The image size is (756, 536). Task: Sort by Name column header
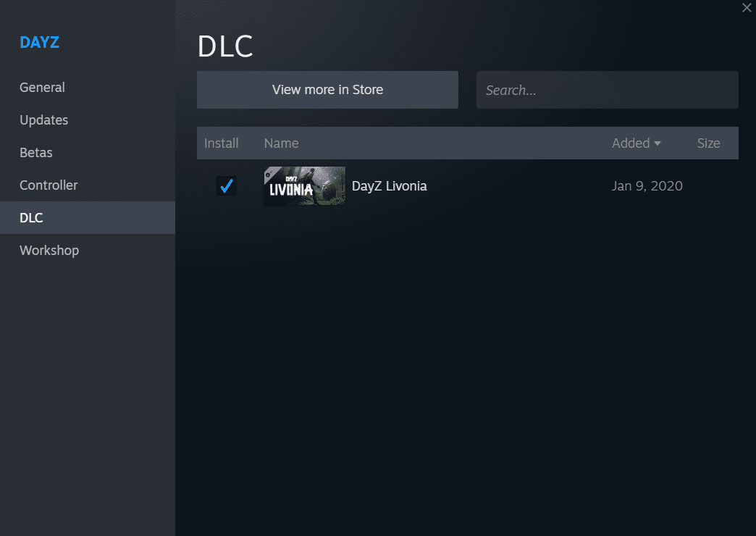click(x=281, y=143)
